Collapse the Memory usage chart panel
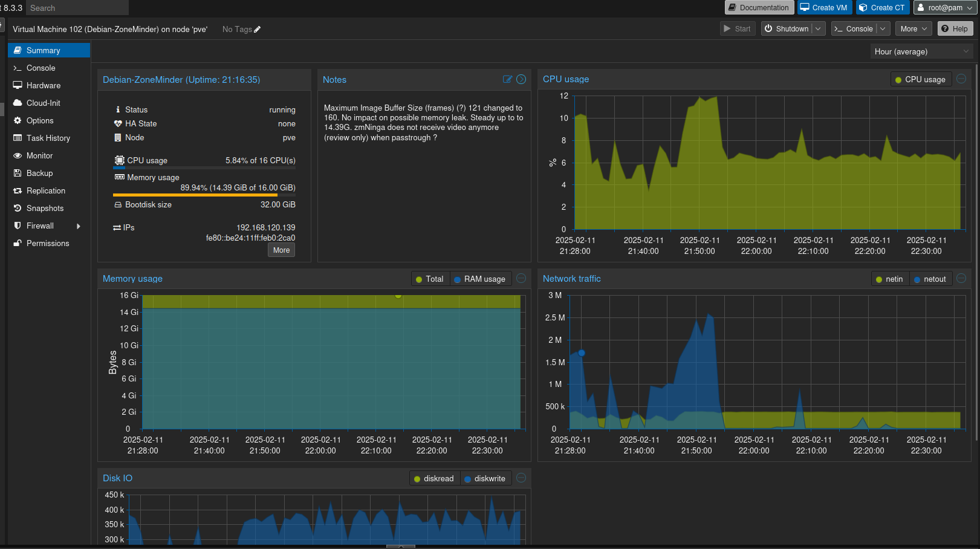The height and width of the screenshot is (549, 980). [x=521, y=278]
